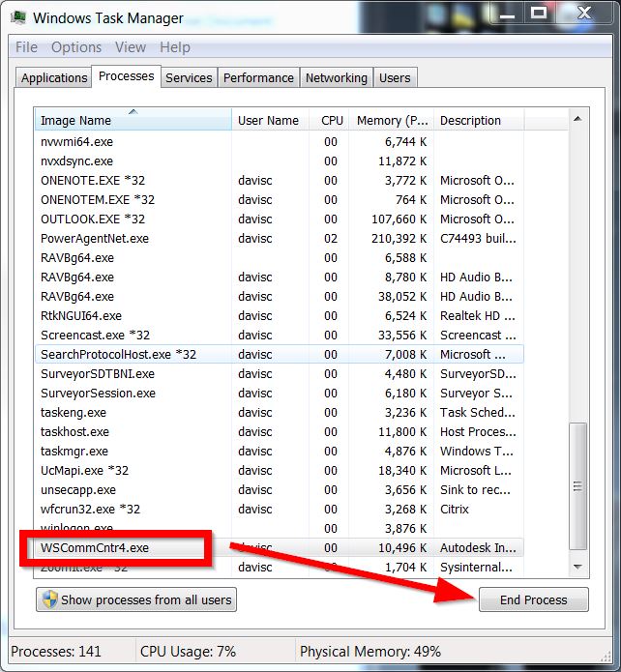Minimize the Task Manager window
621x672 pixels.
(508, 14)
